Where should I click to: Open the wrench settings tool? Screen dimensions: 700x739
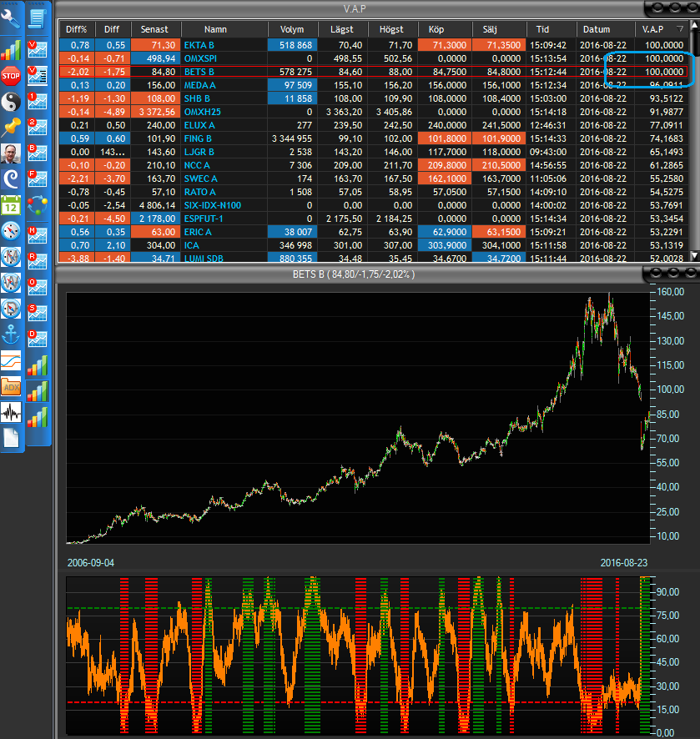pyautogui.click(x=11, y=22)
